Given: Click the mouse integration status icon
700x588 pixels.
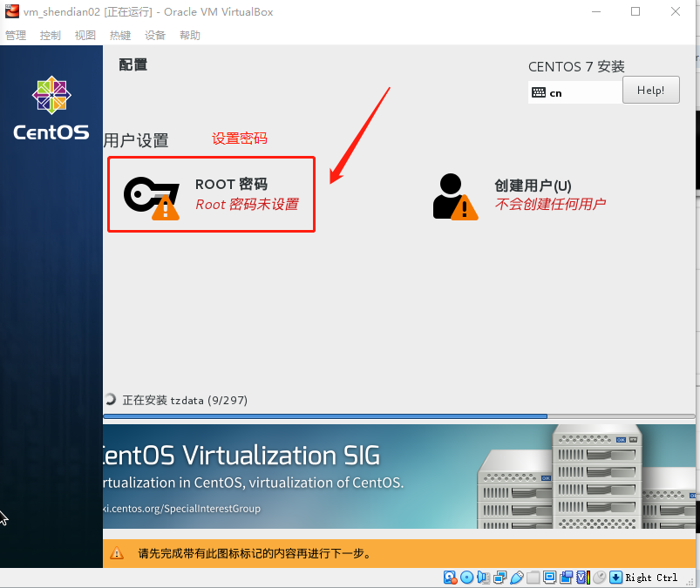Looking at the screenshot, I should pyautogui.click(x=600, y=578).
